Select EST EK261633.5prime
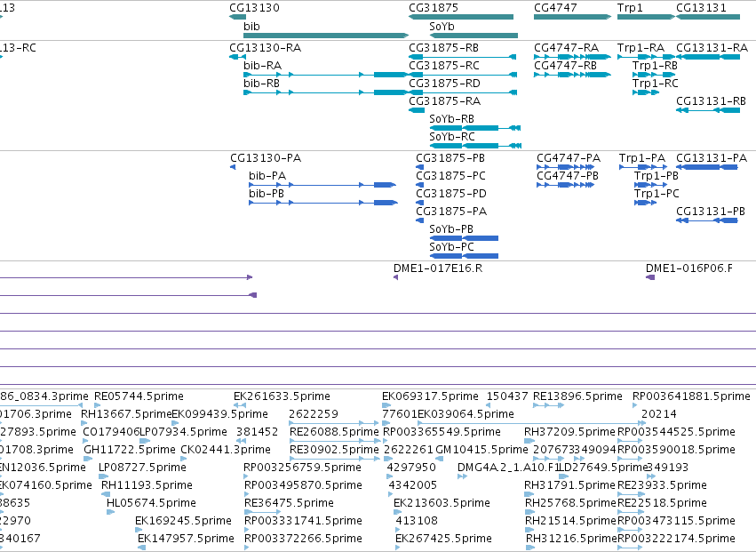 point(240,405)
